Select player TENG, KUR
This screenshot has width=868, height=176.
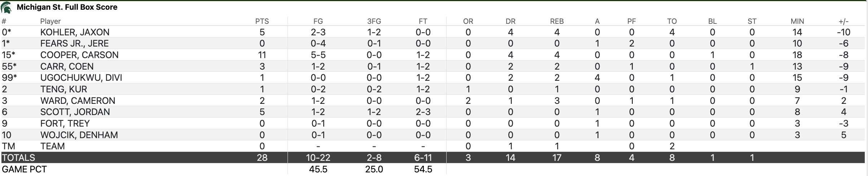click(63, 89)
